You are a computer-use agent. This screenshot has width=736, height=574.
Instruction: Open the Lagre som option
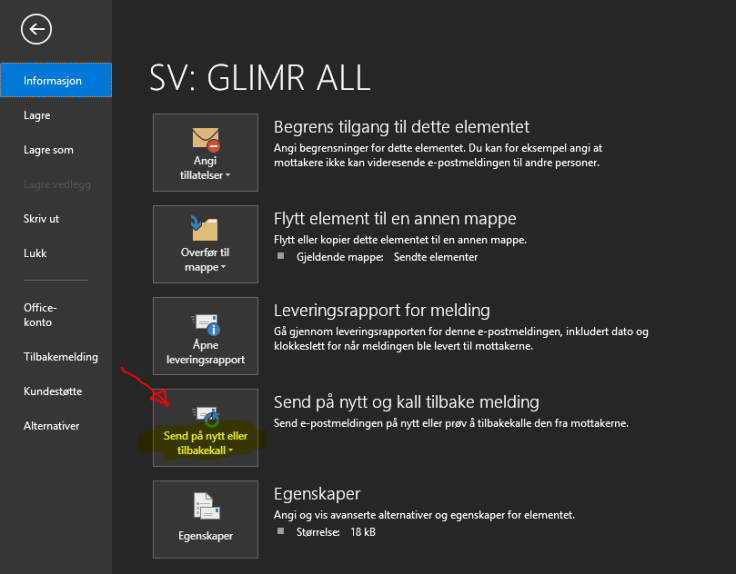[x=48, y=150]
